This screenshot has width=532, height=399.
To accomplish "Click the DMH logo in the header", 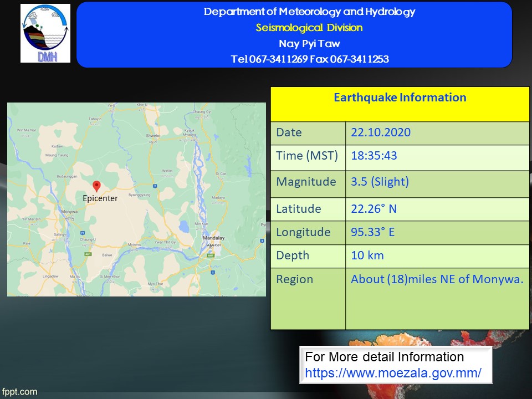I will [x=45, y=33].
